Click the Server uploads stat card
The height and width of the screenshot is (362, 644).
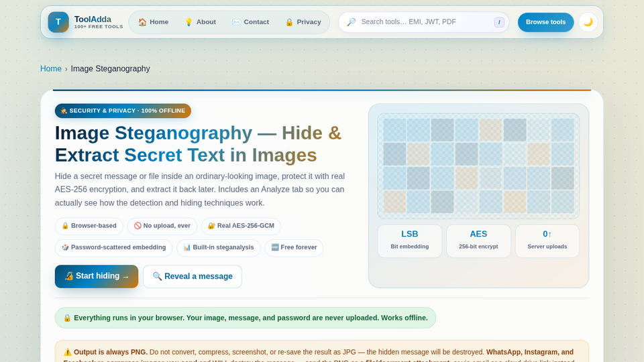(x=547, y=241)
